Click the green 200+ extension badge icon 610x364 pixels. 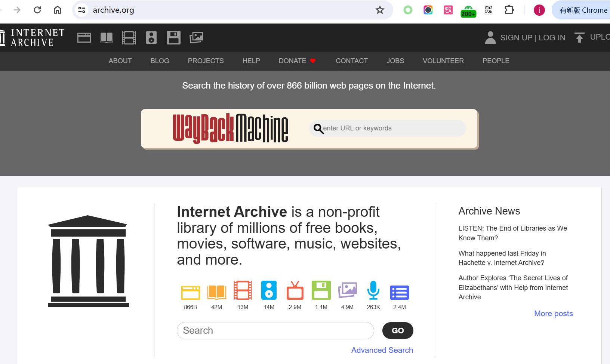[x=468, y=11]
